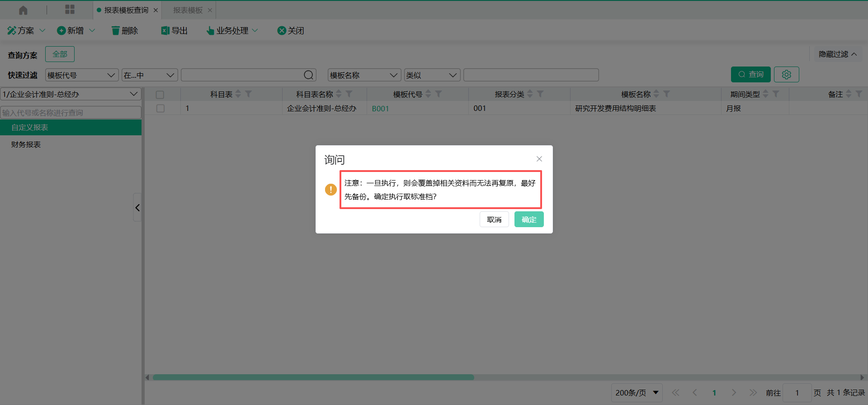
Task: Switch to the 报表模板 tab
Action: pos(188,10)
